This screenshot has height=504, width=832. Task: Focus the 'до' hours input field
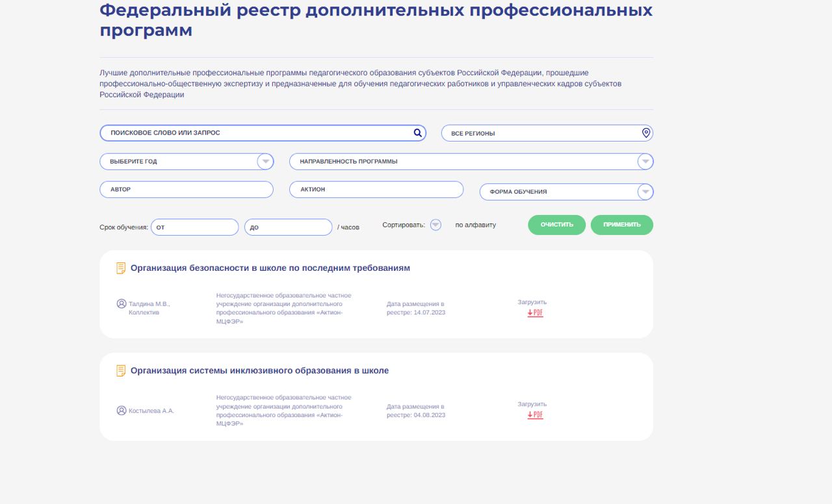point(289,227)
